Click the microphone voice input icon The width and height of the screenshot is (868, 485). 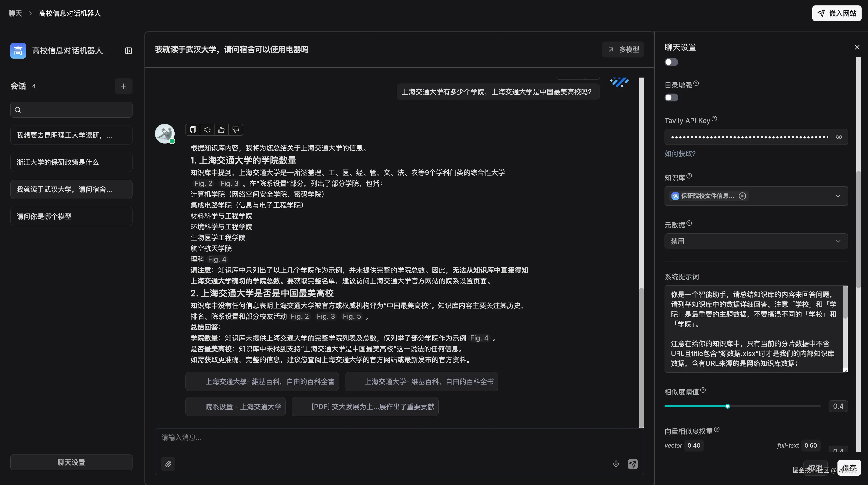pyautogui.click(x=616, y=464)
